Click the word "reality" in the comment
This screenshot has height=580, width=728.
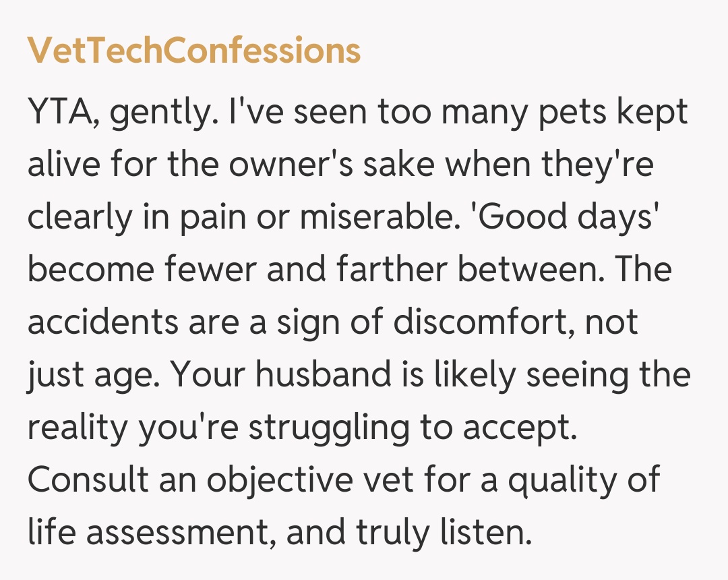pyautogui.click(x=77, y=428)
